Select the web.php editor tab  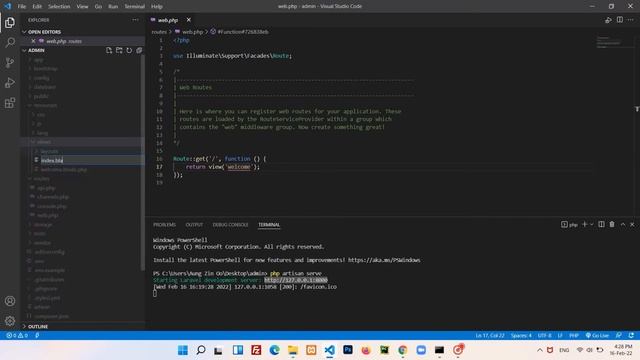[x=168, y=20]
